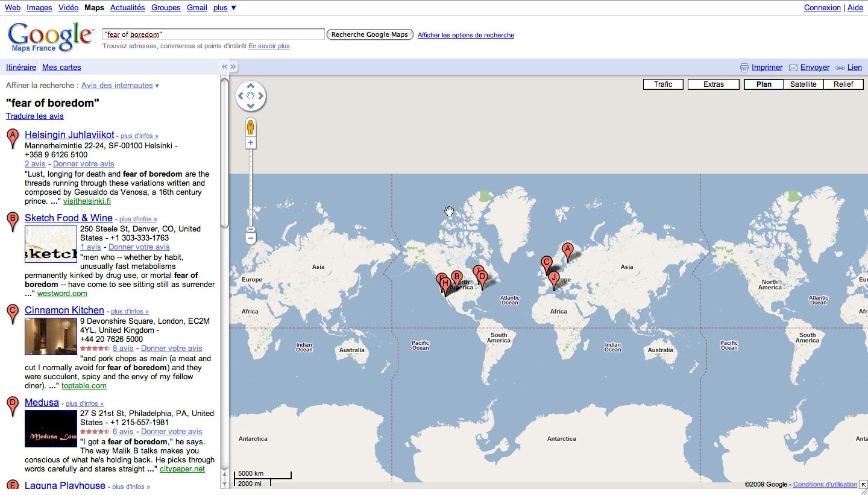Screen dimensions: 868x495
Task: Click the zoom slider handle
Action: (x=251, y=229)
